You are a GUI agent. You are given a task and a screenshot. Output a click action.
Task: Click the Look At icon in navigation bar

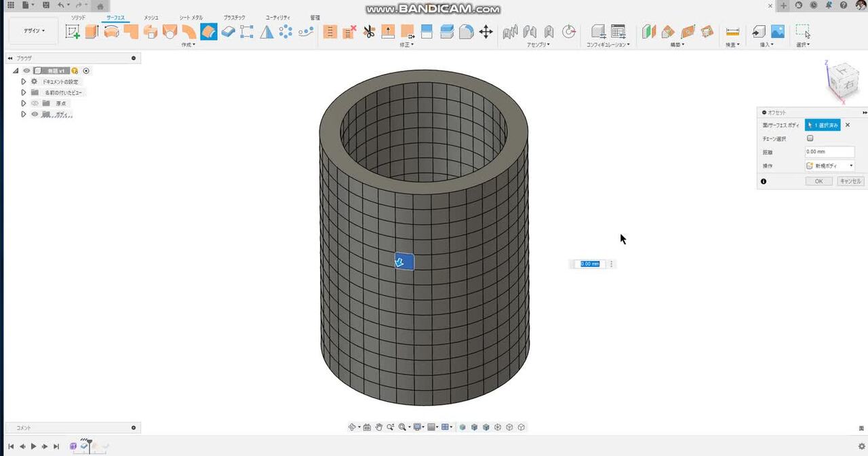click(367, 427)
